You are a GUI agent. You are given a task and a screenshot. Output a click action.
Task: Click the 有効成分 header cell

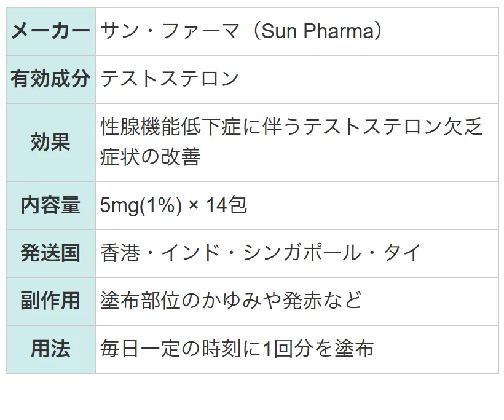click(x=50, y=79)
